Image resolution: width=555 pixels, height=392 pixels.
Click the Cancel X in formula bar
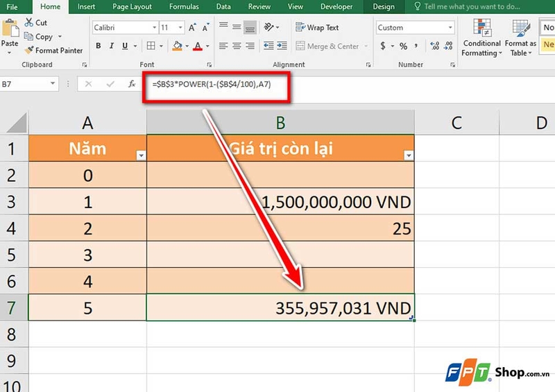[88, 84]
